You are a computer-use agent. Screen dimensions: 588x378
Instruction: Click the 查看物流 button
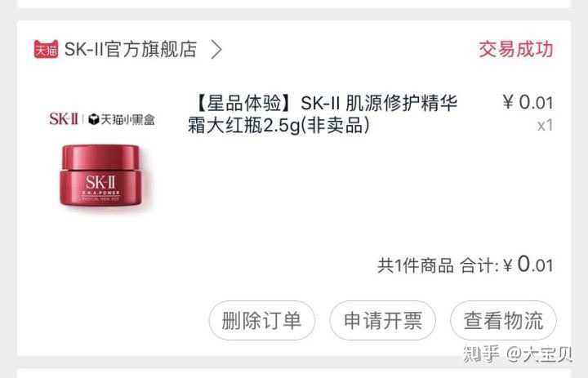503,321
